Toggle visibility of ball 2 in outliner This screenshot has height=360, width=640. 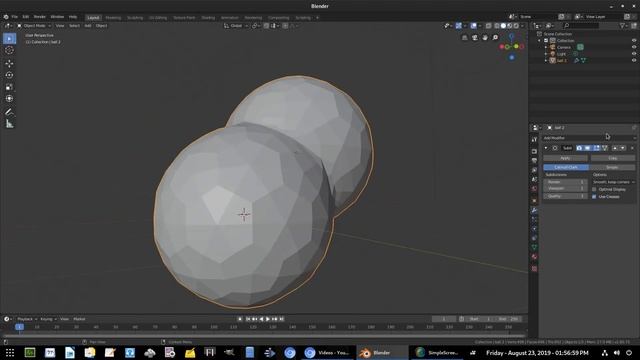point(634,60)
